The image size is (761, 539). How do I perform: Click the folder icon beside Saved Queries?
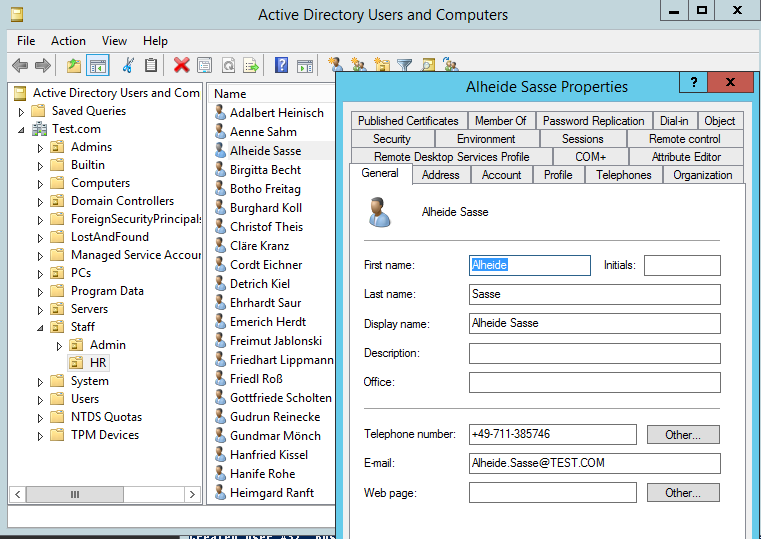[x=38, y=111]
